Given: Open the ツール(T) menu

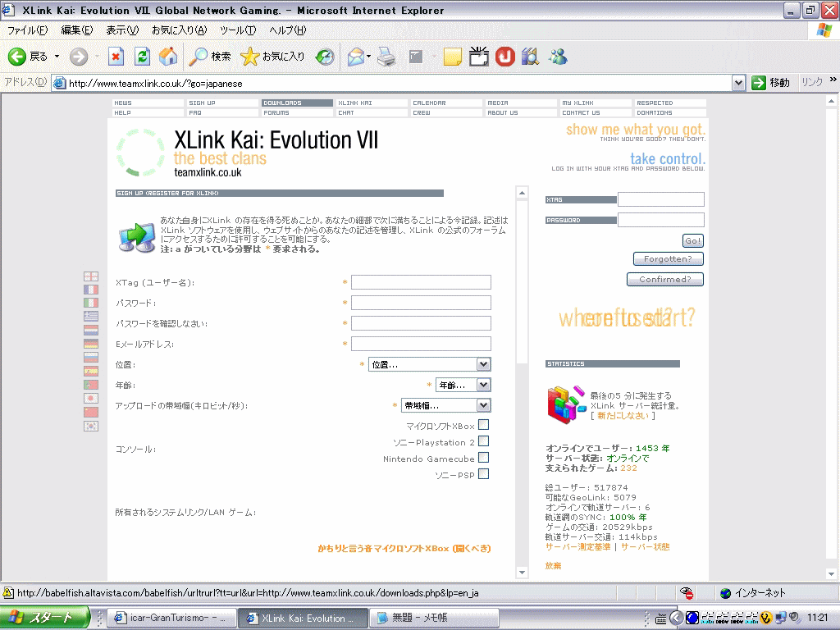Looking at the screenshot, I should tap(238, 30).
